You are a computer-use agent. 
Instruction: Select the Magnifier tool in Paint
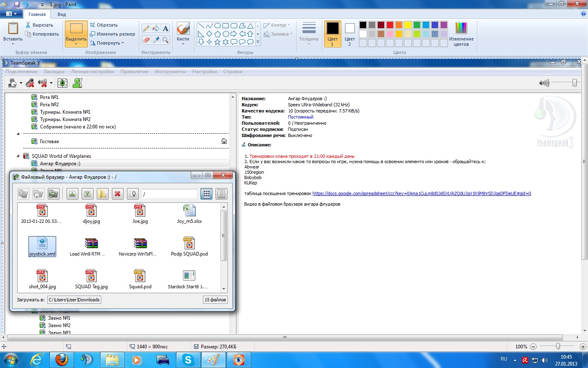[165, 40]
